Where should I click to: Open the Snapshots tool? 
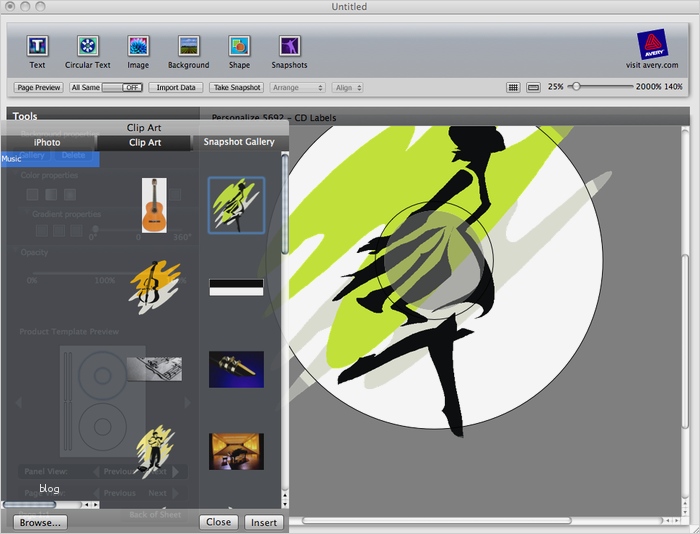coord(289,46)
